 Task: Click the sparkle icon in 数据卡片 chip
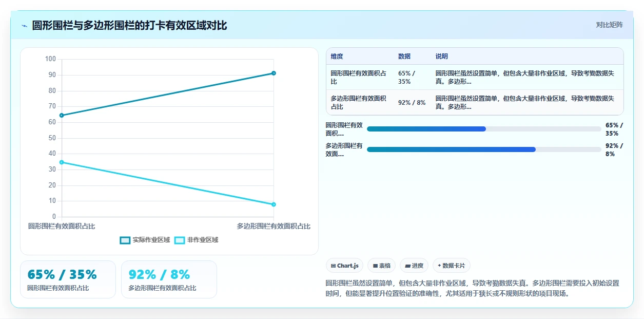click(439, 266)
